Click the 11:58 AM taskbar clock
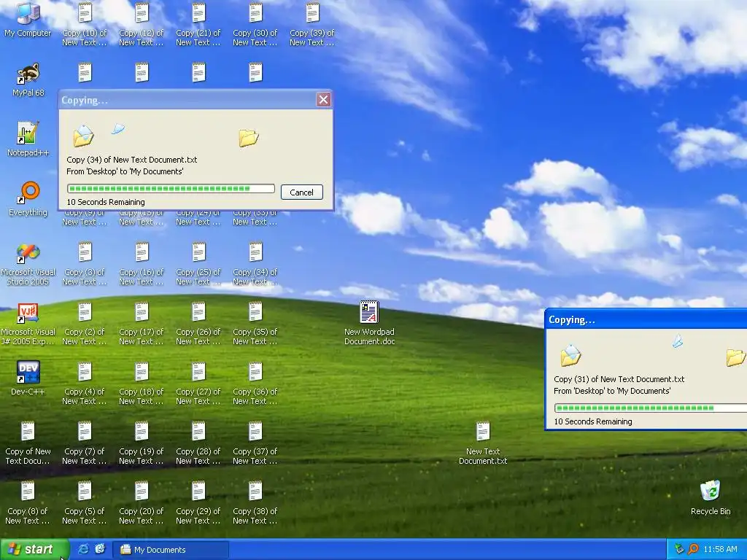This screenshot has width=747, height=560. 720,550
